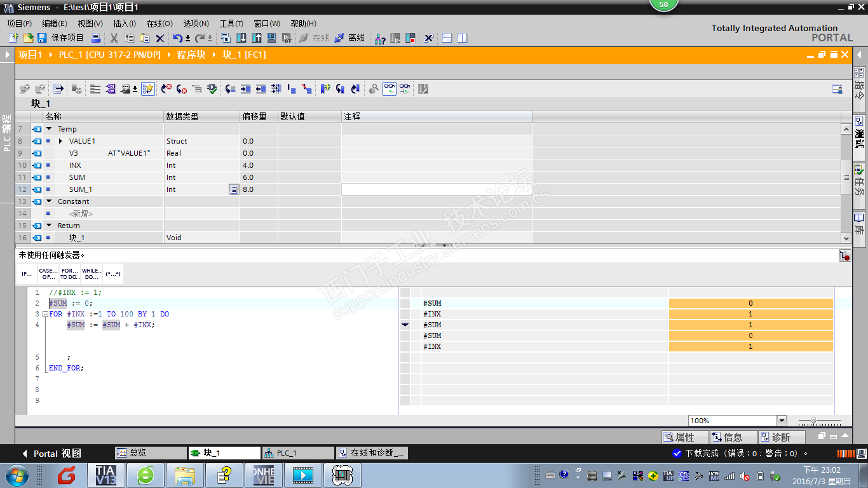The height and width of the screenshot is (488, 868).
Task: Click the Windows Start button
Action: pyautogui.click(x=17, y=475)
